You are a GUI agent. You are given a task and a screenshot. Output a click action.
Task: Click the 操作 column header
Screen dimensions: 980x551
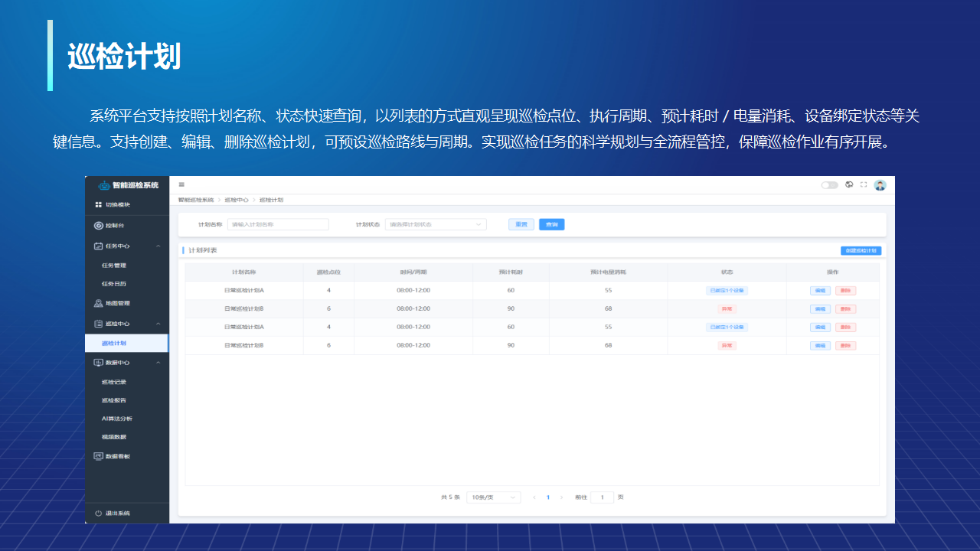point(833,272)
